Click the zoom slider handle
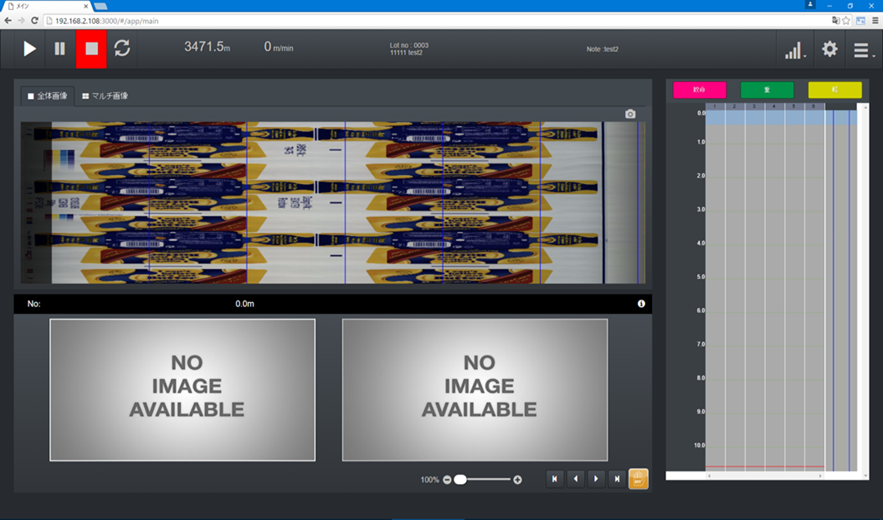883x520 pixels. tap(460, 480)
